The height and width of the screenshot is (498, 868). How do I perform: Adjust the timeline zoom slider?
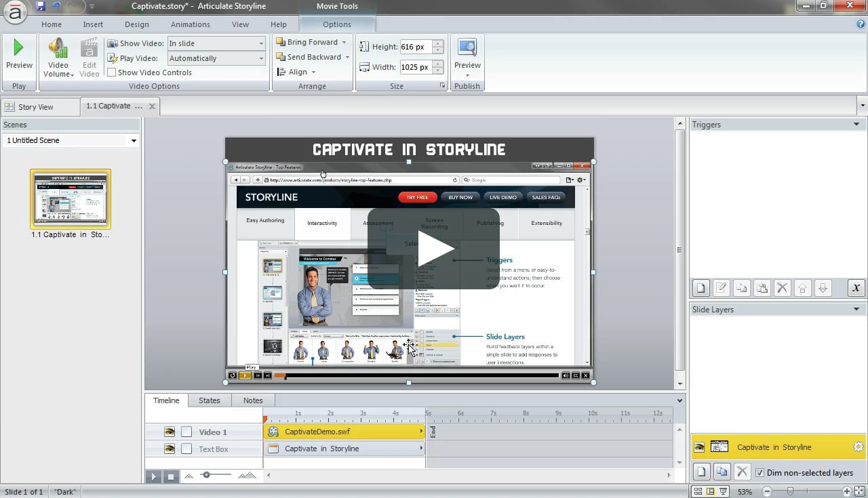(207, 475)
